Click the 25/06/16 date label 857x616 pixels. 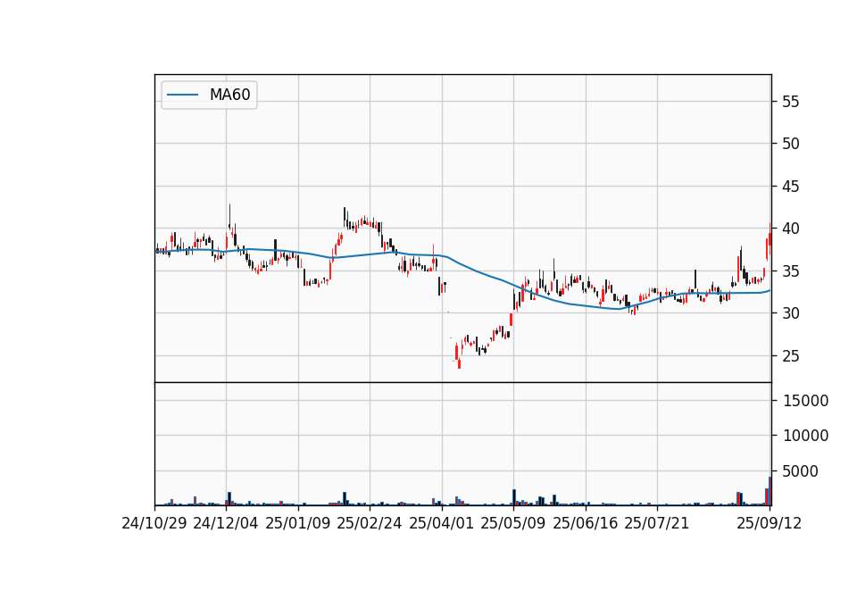[x=586, y=523]
